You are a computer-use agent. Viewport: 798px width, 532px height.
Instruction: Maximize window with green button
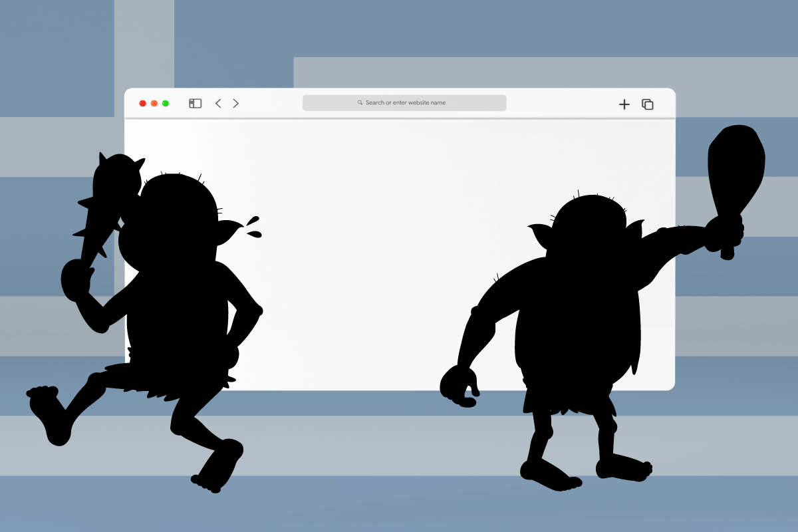[166, 104]
